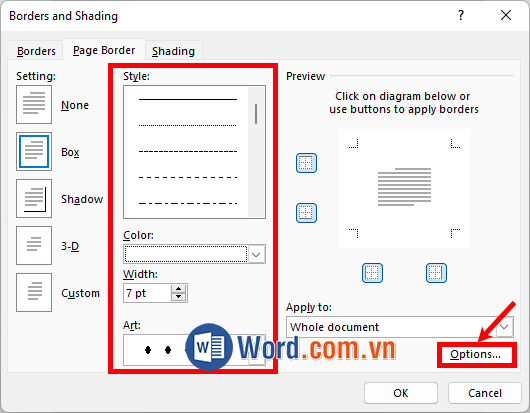Viewport: 530px width, 413px height.
Task: Increase width with the up spinner arrow
Action: coord(178,289)
